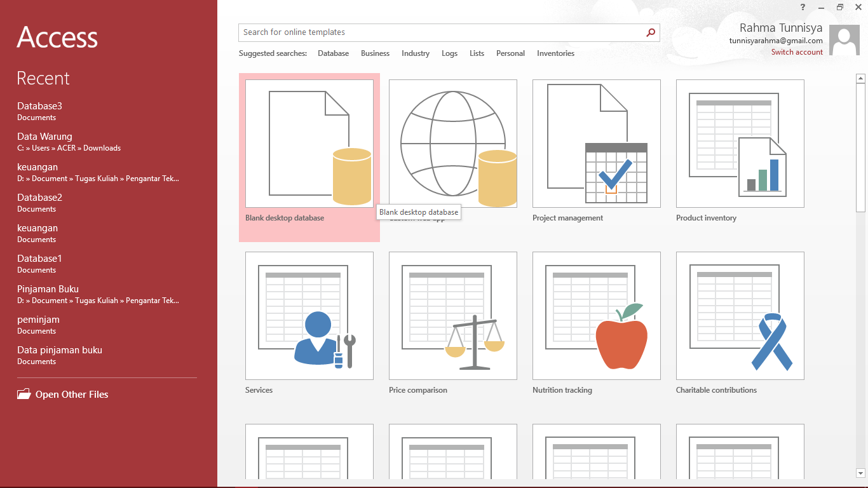
Task: Click the Price comparison caption text
Action: point(418,390)
